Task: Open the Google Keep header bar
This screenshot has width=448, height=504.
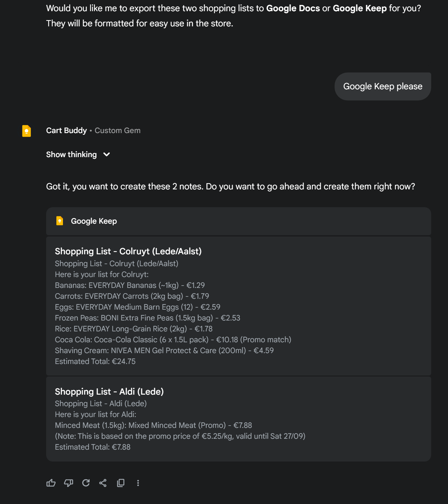Action: [239, 221]
